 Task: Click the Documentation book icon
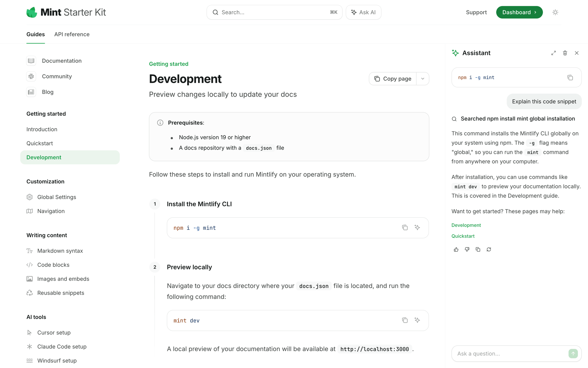click(x=31, y=61)
